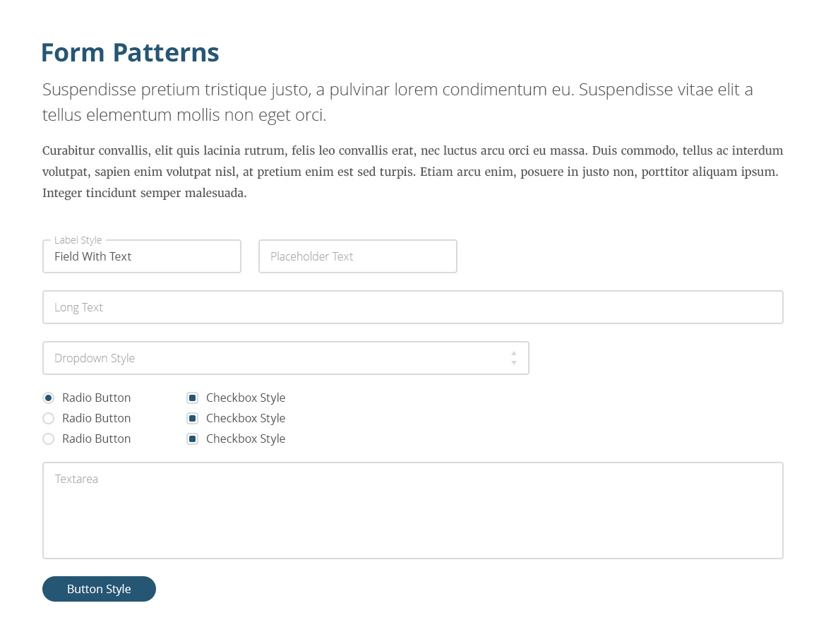
Task: Click the introductory Suspendisse paragraph text
Action: [397, 102]
